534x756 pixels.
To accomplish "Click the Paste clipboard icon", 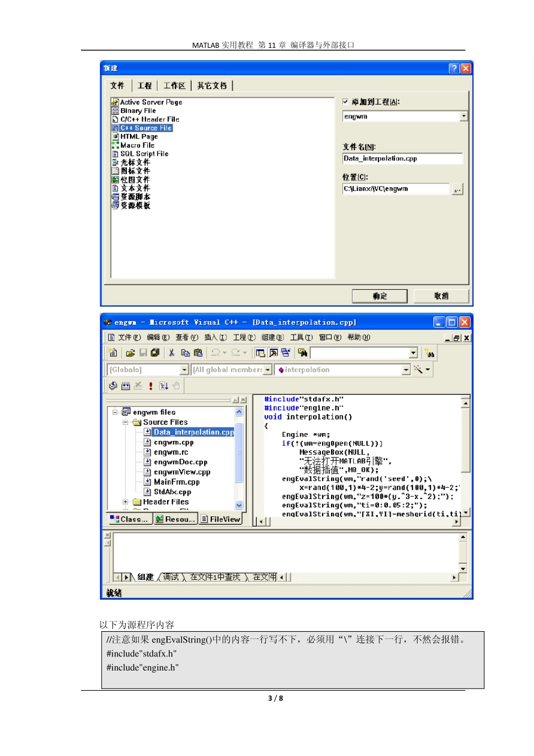I will pyautogui.click(x=198, y=353).
